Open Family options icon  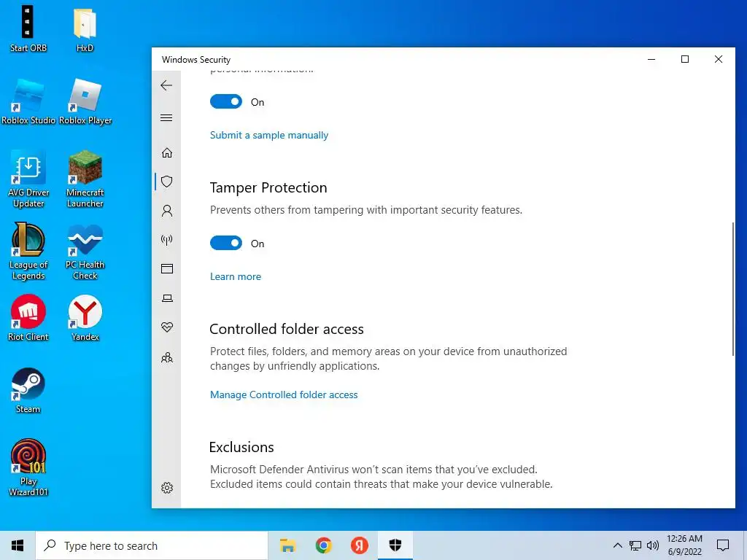point(167,357)
